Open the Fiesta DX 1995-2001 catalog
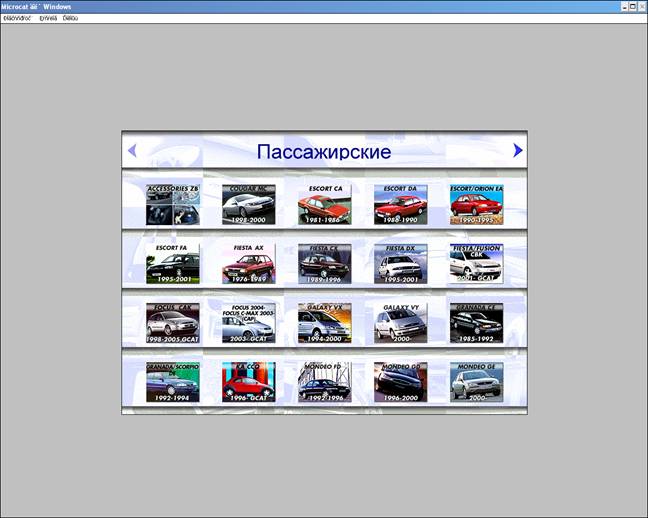The width and height of the screenshot is (648, 518). [x=400, y=263]
